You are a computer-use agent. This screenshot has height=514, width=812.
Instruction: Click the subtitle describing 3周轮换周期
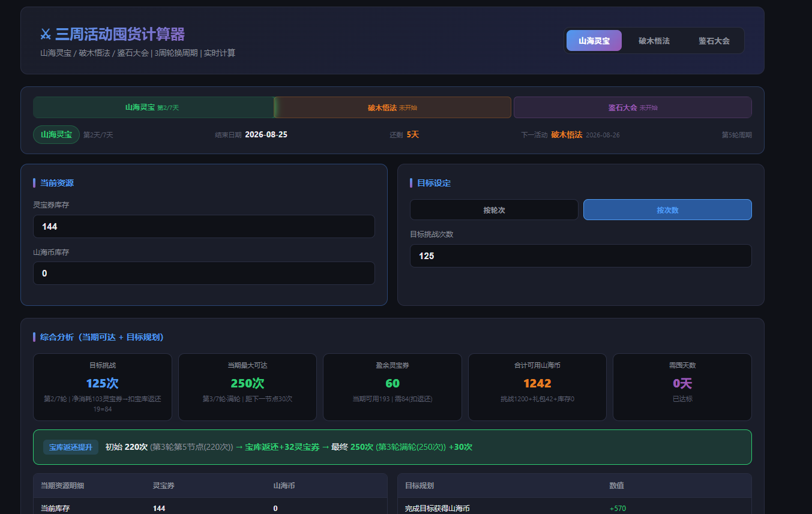point(137,53)
